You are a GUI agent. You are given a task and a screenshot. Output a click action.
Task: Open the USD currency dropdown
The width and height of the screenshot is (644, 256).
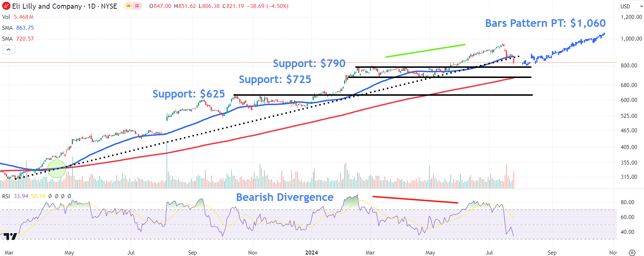tap(631, 6)
